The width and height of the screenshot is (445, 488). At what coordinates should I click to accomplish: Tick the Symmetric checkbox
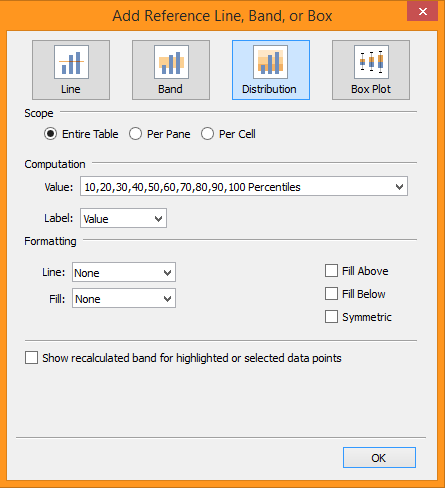pyautogui.click(x=331, y=317)
